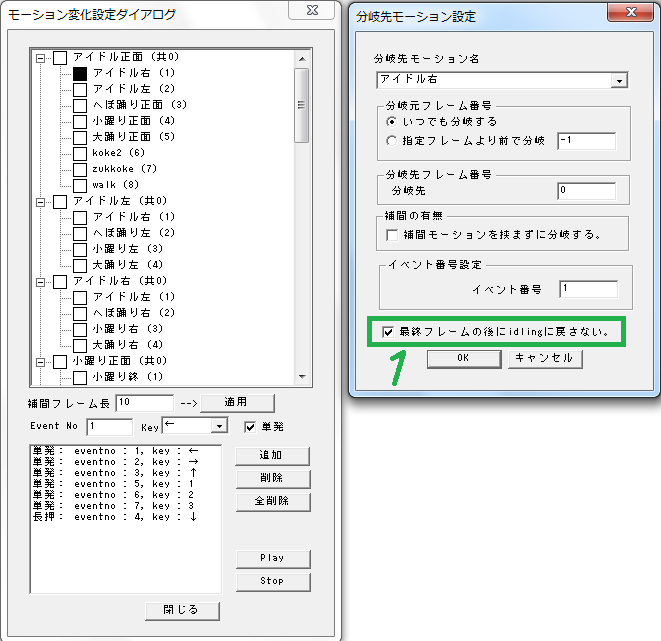
Task: Toggle the 単発 checkbox
Action: click(250, 427)
